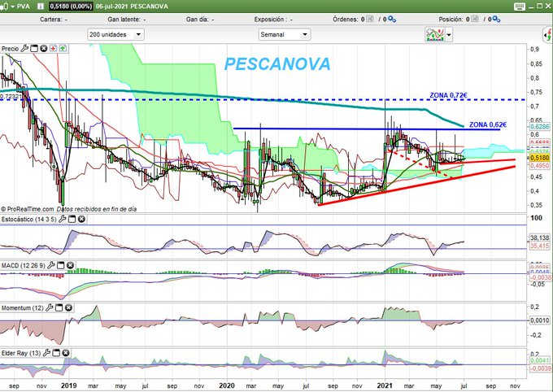Toggle maximize on the Estocástico panel

point(71,220)
